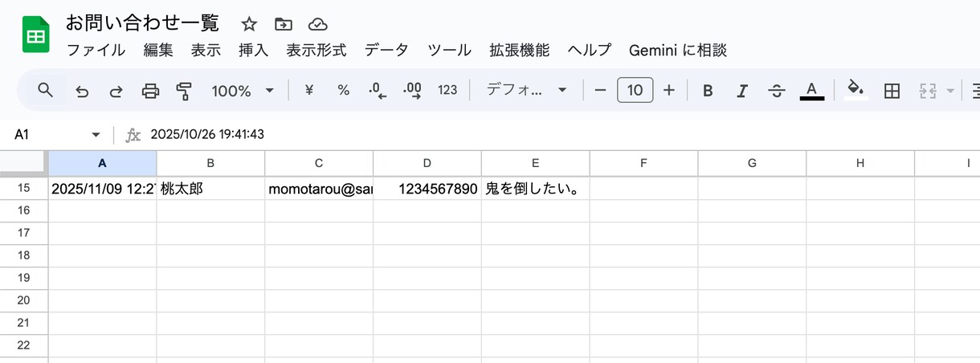Click cell containing 桃太郎
980x363 pixels.
click(x=210, y=189)
